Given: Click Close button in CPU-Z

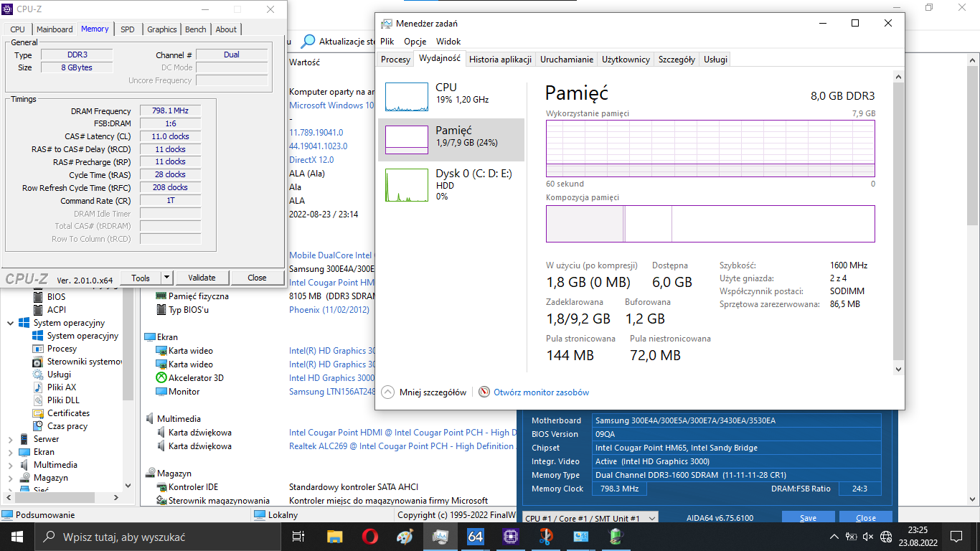Looking at the screenshot, I should pos(257,278).
